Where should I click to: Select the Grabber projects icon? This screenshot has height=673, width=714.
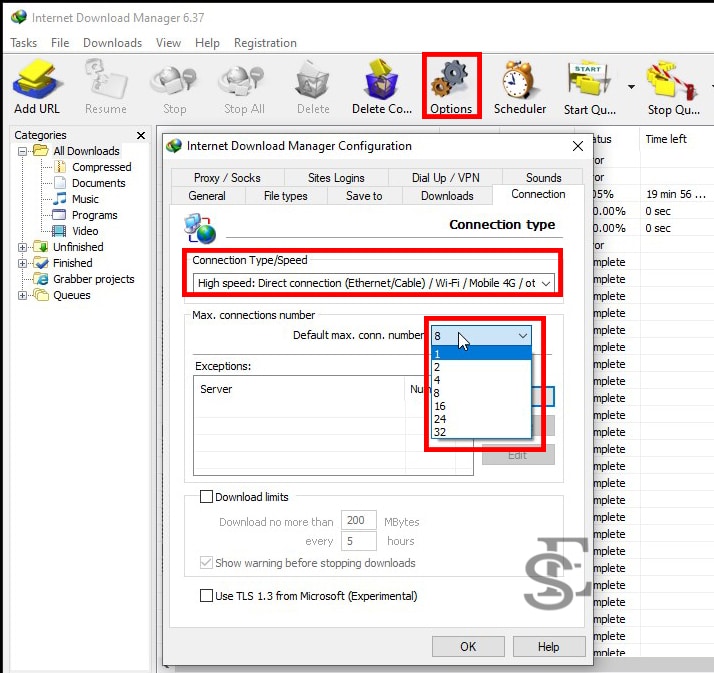pos(41,279)
